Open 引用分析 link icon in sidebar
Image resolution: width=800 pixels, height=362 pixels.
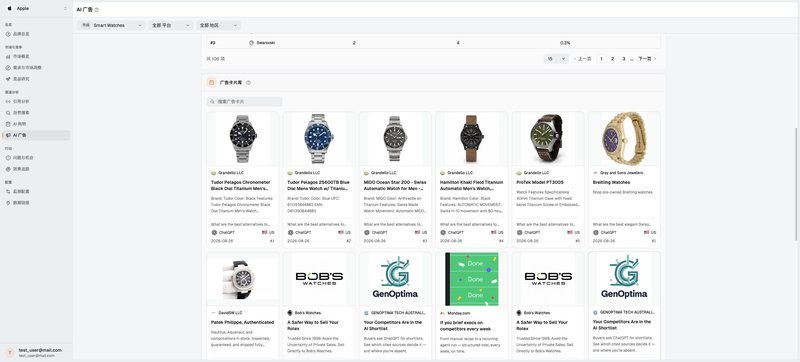pos(8,101)
